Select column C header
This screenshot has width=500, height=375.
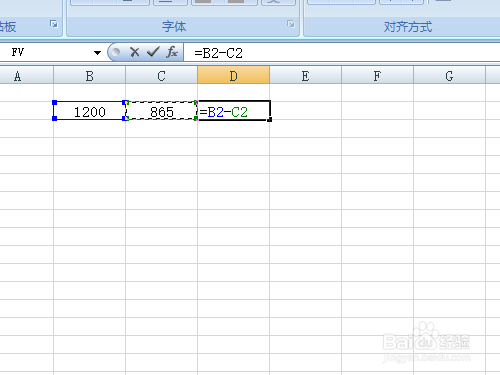point(161,76)
